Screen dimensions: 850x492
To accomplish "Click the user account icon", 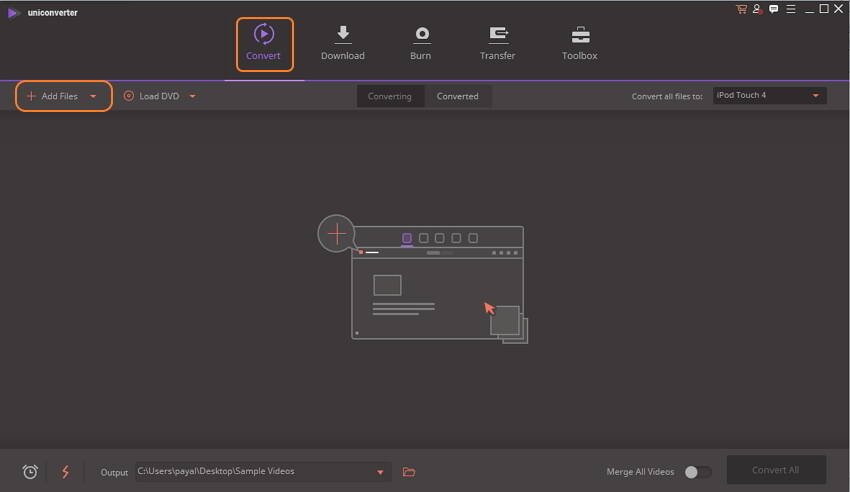I will point(757,9).
